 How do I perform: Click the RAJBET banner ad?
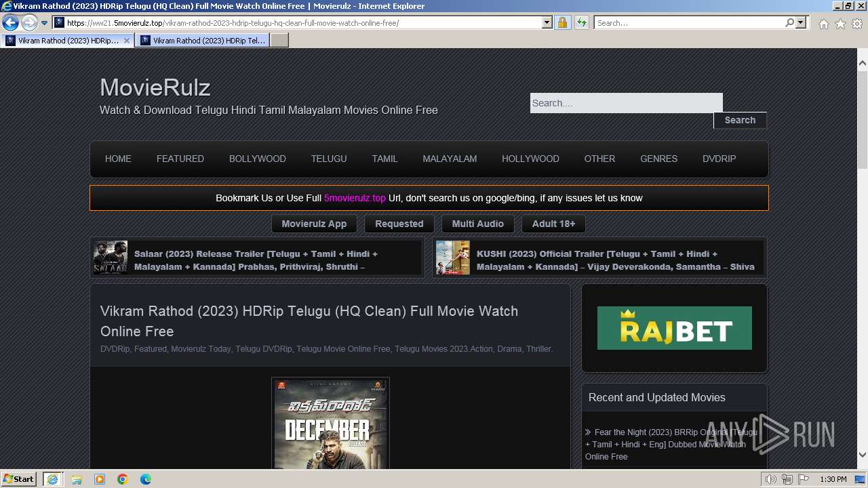coord(675,328)
